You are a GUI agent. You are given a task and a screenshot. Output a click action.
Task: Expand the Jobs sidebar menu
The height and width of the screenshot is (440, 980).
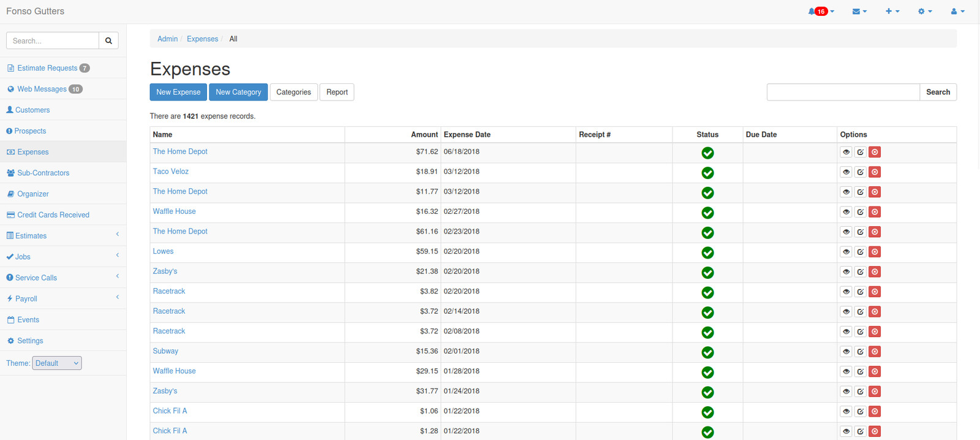(x=63, y=257)
